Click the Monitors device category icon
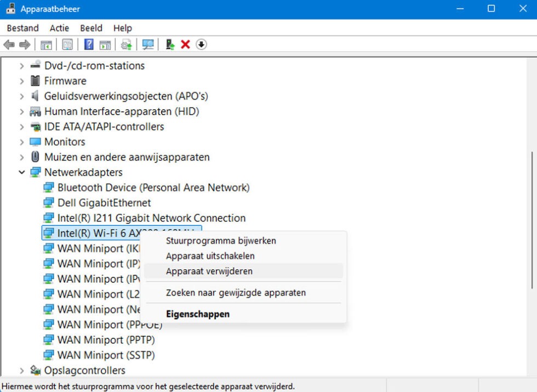Image resolution: width=537 pixels, height=392 pixels. (35, 141)
